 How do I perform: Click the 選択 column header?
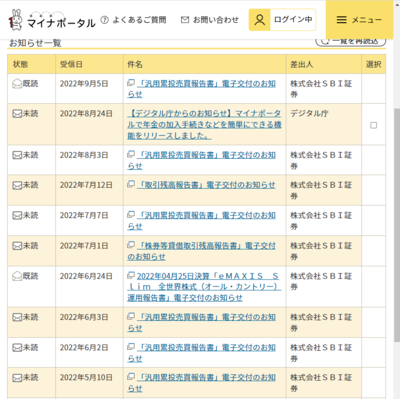[373, 64]
